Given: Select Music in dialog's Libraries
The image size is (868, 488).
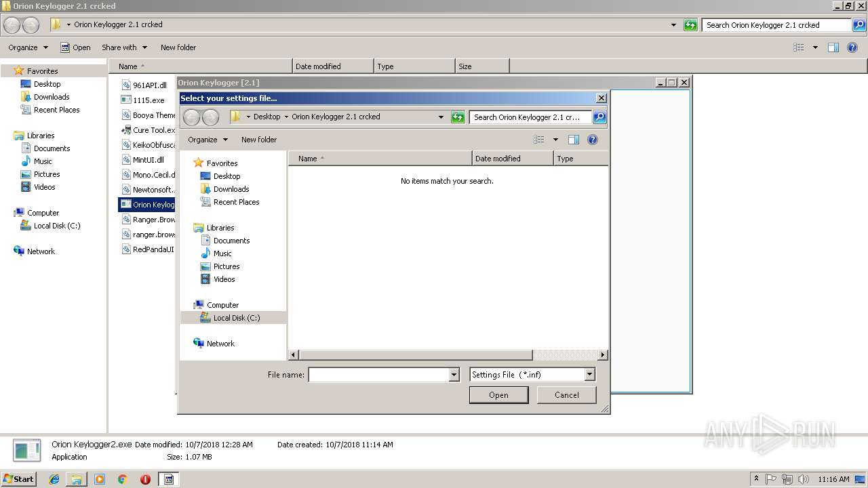Looking at the screenshot, I should point(222,253).
